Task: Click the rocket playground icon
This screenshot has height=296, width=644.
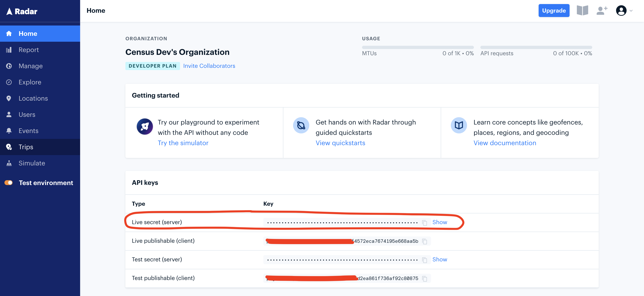Action: click(x=145, y=126)
